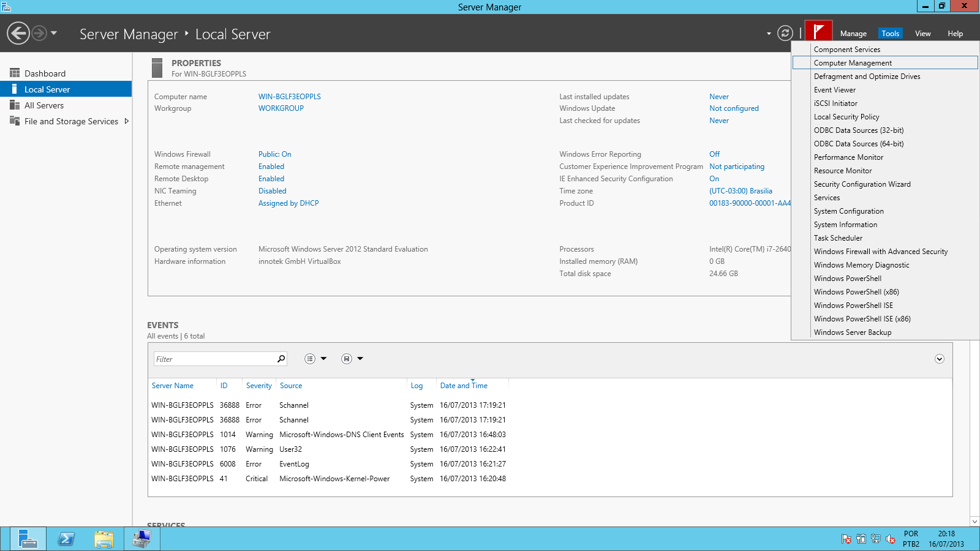Click the back navigation arrow
980x551 pixels.
[18, 33]
